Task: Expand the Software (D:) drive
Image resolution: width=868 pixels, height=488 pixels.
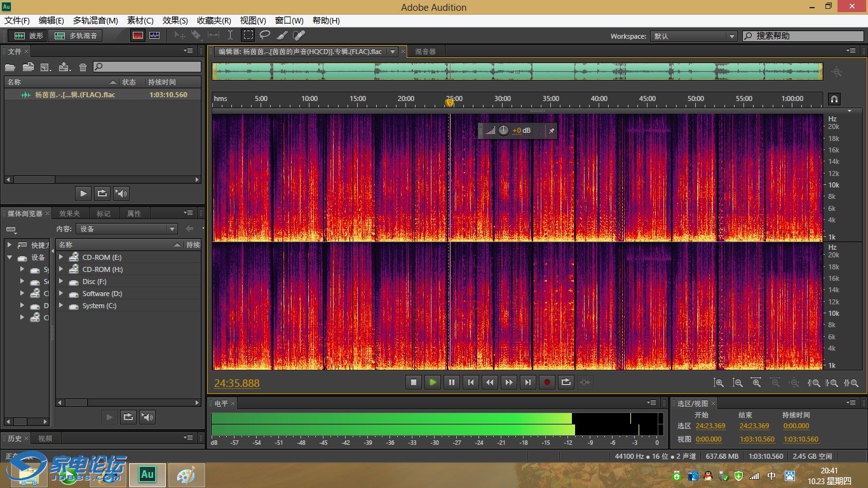Action: click(61, 294)
